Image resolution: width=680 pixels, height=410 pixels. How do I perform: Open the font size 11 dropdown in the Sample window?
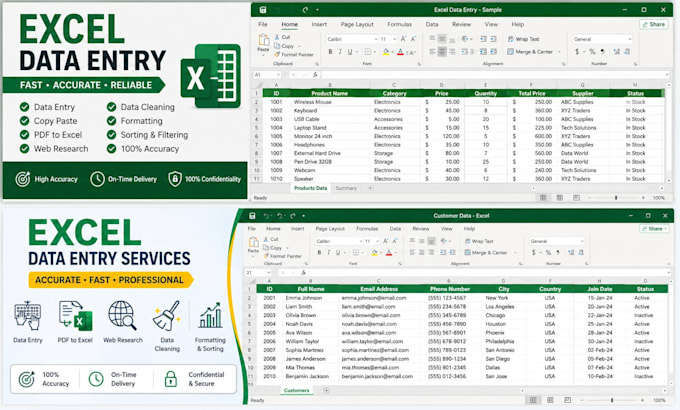coord(394,39)
